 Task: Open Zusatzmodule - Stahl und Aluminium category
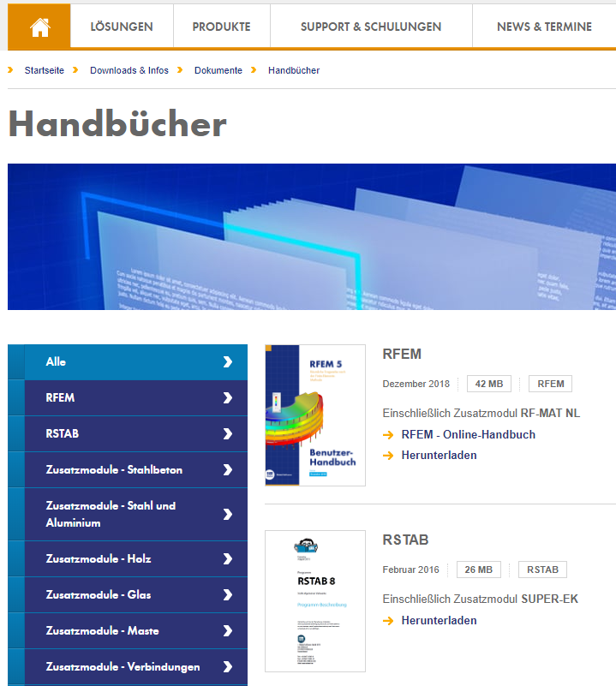click(128, 514)
